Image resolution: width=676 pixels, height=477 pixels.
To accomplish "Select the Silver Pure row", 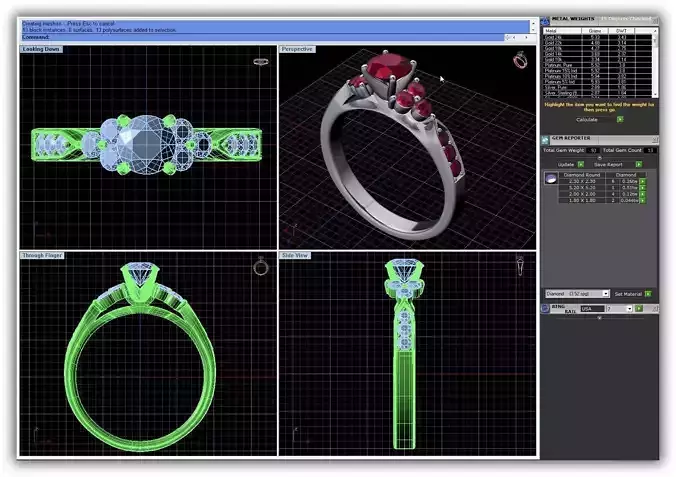I will click(x=597, y=88).
